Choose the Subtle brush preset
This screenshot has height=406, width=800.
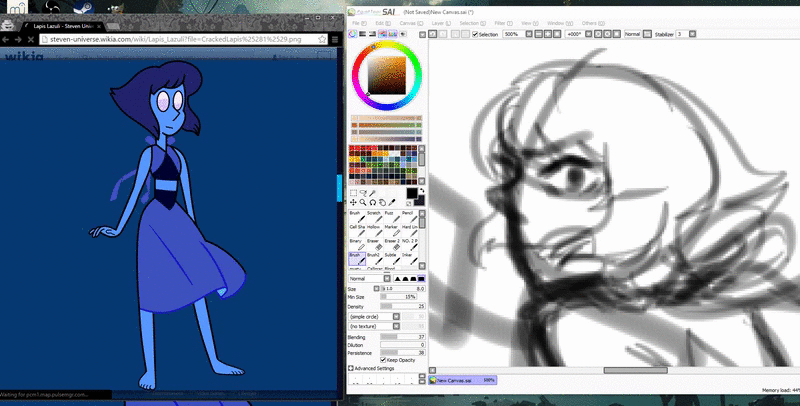(391, 259)
